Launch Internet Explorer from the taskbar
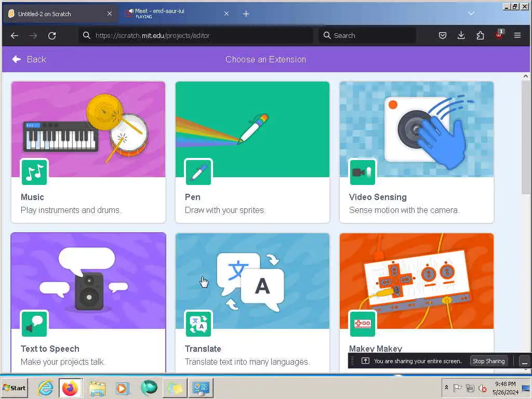Viewport: 532px width, 399px height. click(x=45, y=388)
